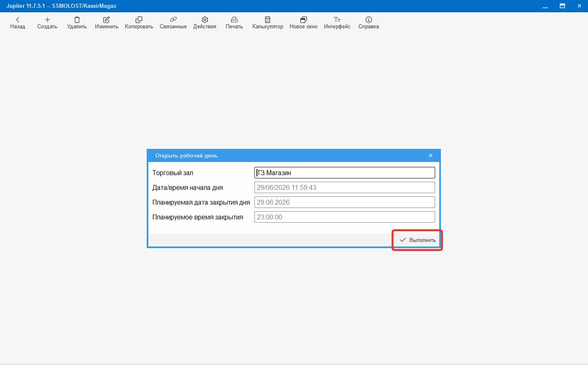The image size is (588, 365).
Task: Click the dialog title Открыть рабочий день
Action: pos(186,155)
